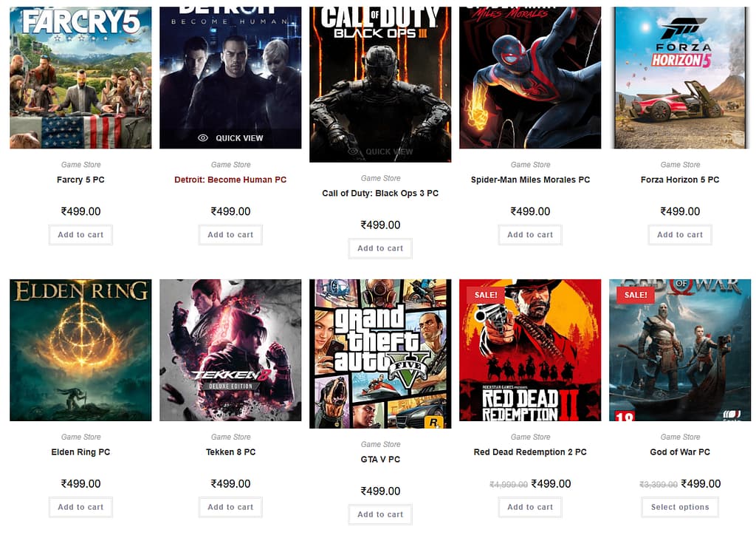
Task: Open the Tekken 8 PC product page
Action: pos(230,451)
